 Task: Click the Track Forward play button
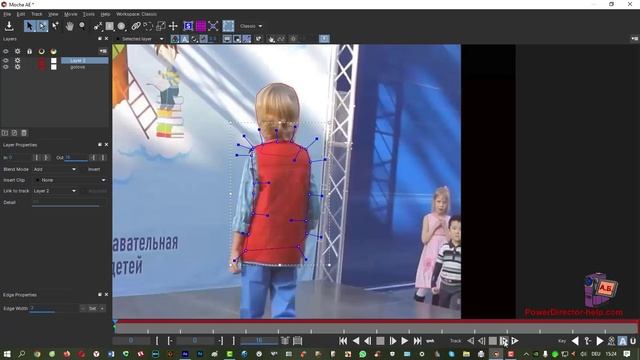coord(515,340)
